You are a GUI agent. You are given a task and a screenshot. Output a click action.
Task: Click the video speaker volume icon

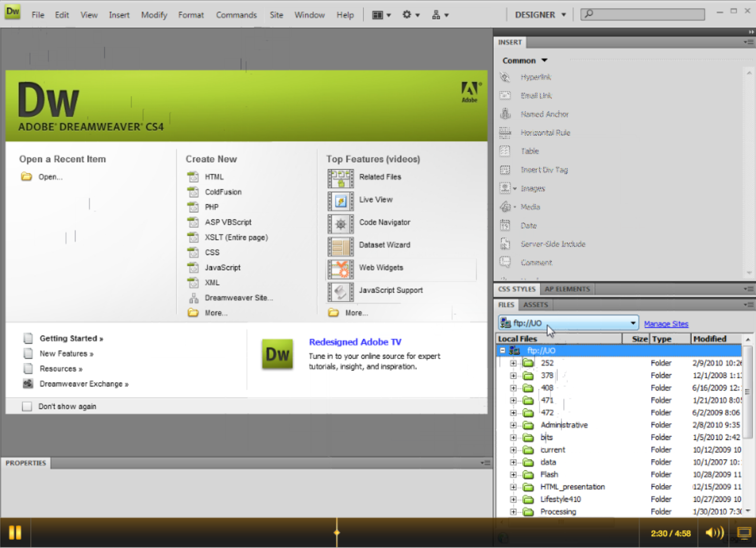[x=714, y=532]
